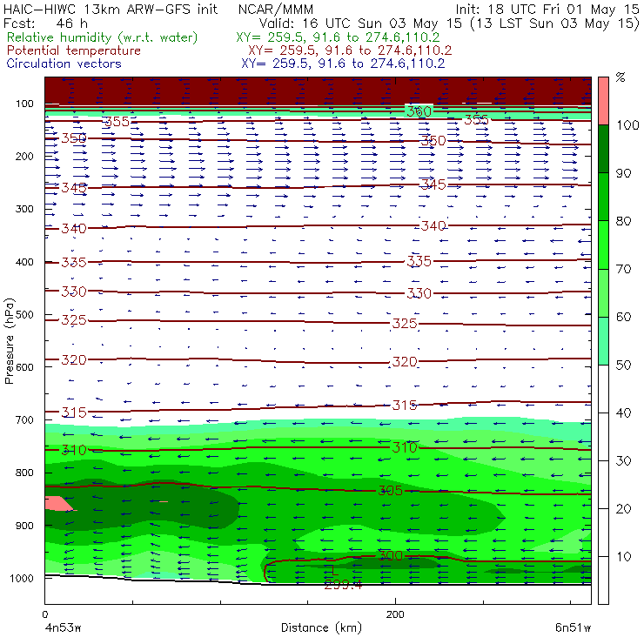The width and height of the screenshot is (644, 644).
Task: Select the 70–80% bright green colorbar segment
Action: [603, 245]
